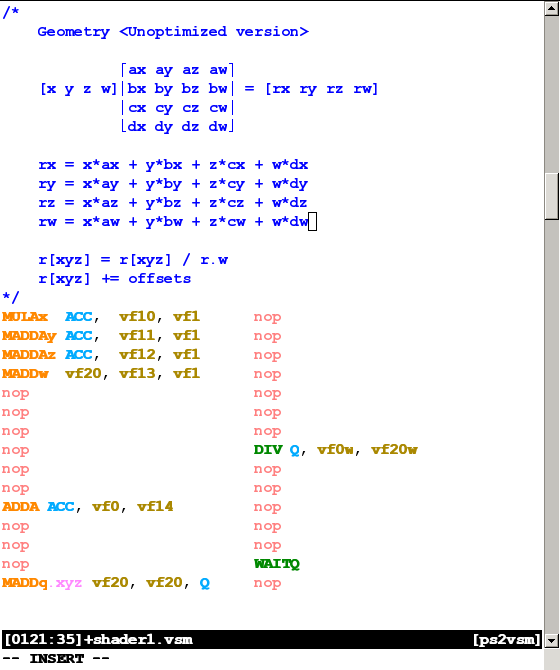Click the vf14 operand in ADDA line

tap(155, 507)
